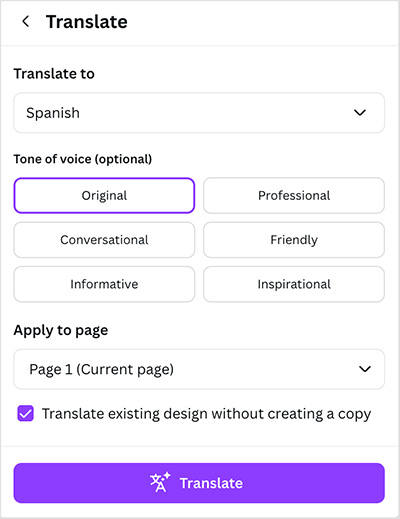
Task: Set tone of voice to Friendly
Action: pyautogui.click(x=294, y=240)
